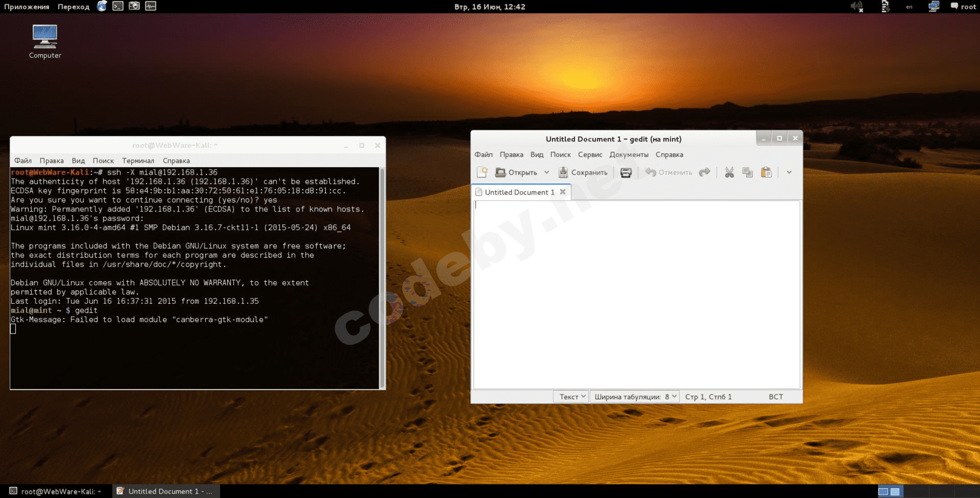Open screenshot camera icon in top panel
The height and width of the screenshot is (498, 980).
tap(134, 6)
